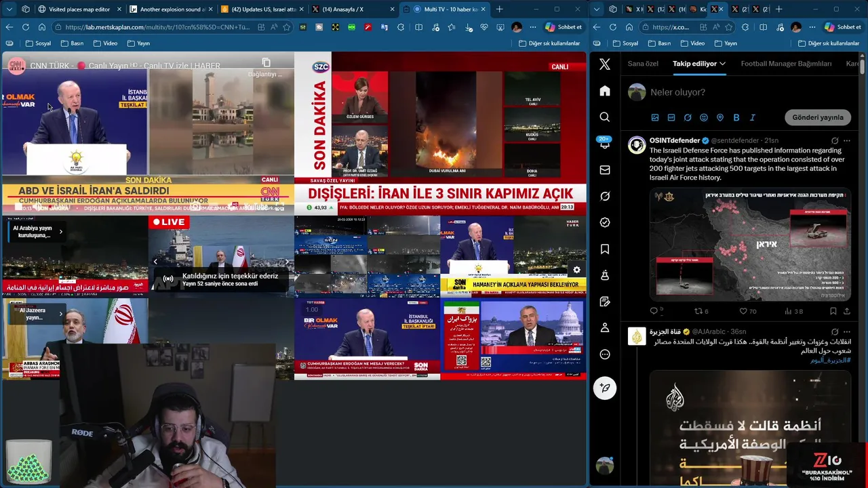Expand the Takip ediliyor timeline dropdown
868x488 pixels.
pos(723,64)
